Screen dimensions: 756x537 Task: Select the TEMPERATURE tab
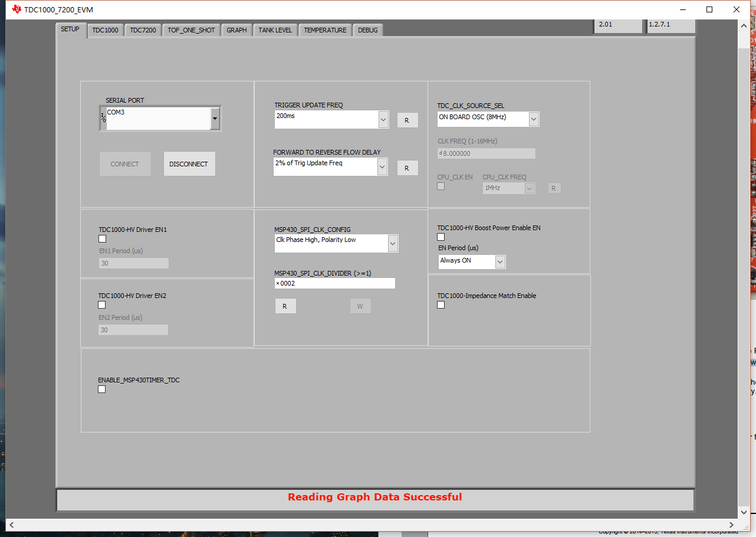tap(326, 30)
